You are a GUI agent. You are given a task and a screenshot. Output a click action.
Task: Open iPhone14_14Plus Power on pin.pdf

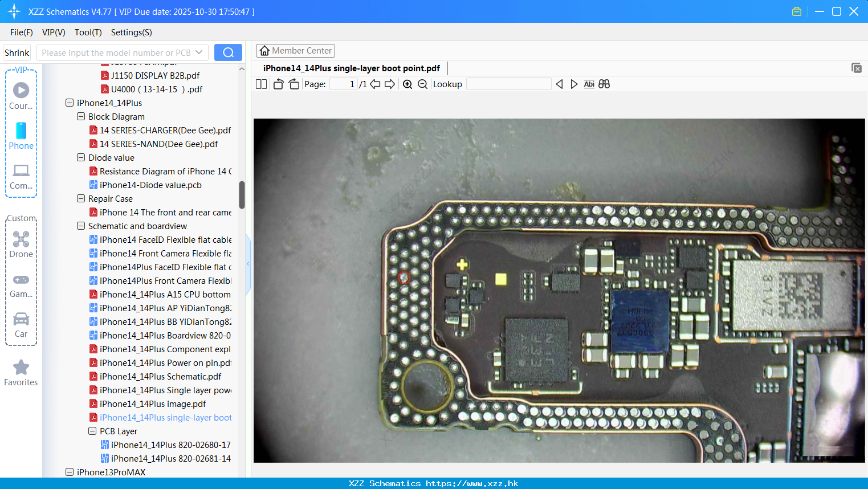pyautogui.click(x=160, y=363)
